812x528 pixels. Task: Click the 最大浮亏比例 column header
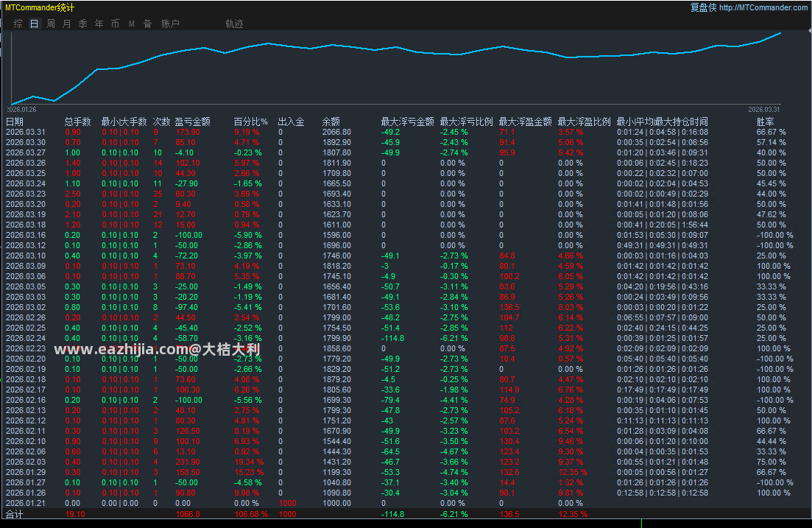(466, 122)
